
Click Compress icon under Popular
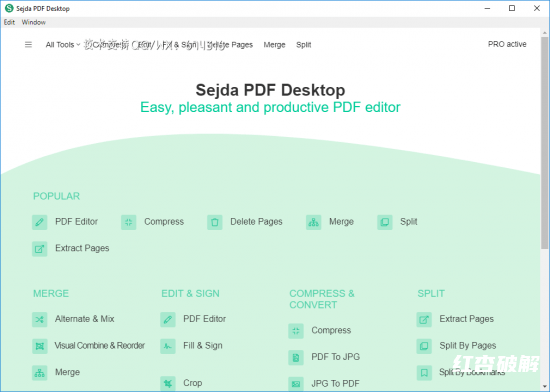coord(129,222)
